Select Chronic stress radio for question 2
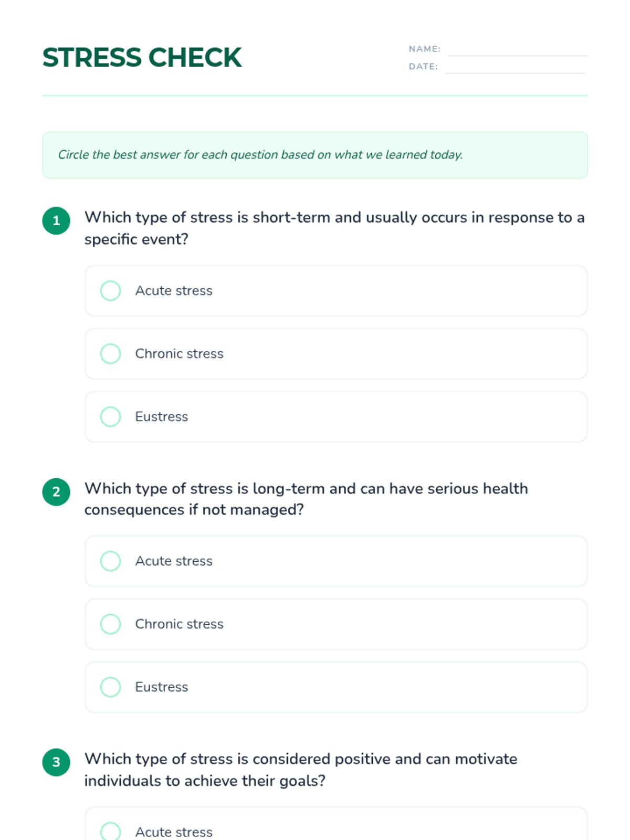This screenshot has height=840, width=630. [x=110, y=624]
